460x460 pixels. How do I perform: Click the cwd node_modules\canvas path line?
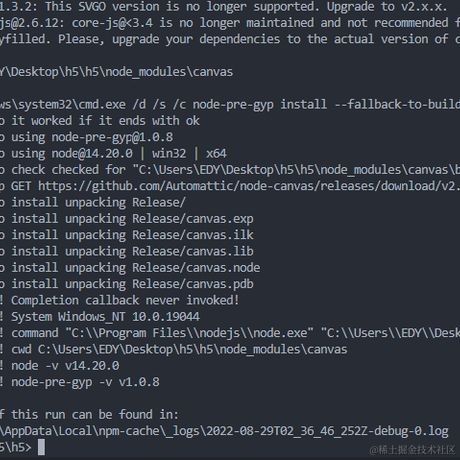[173, 349]
